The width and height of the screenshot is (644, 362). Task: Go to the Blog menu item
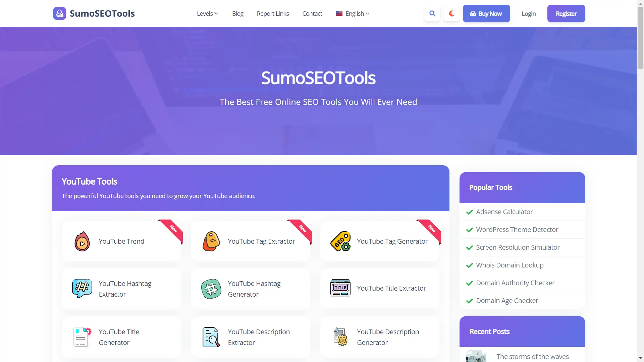[x=237, y=13]
